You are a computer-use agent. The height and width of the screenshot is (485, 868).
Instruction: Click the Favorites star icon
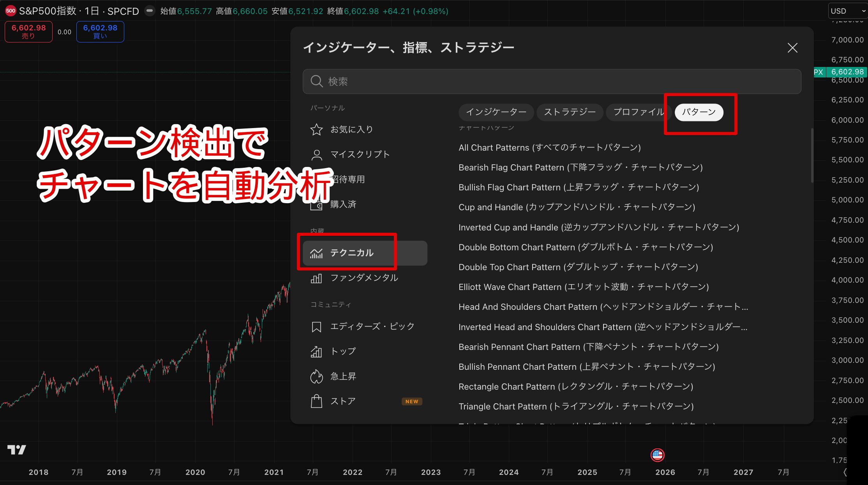(x=316, y=130)
